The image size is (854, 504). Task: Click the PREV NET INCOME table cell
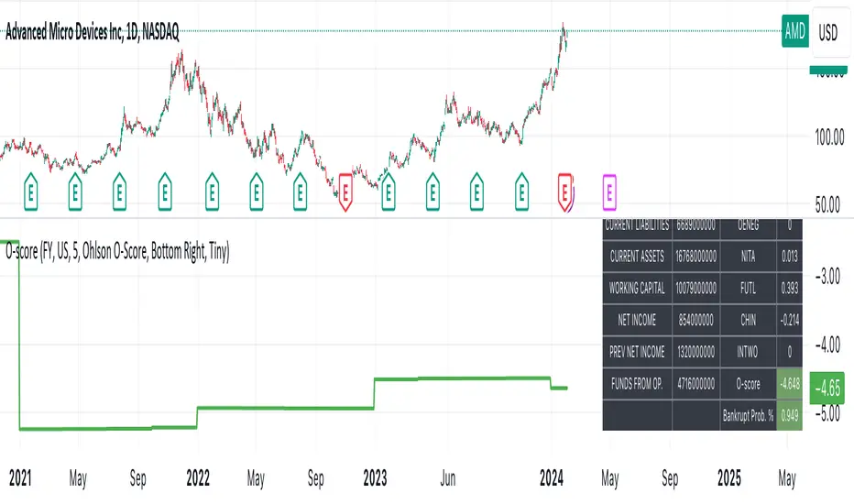637,352
